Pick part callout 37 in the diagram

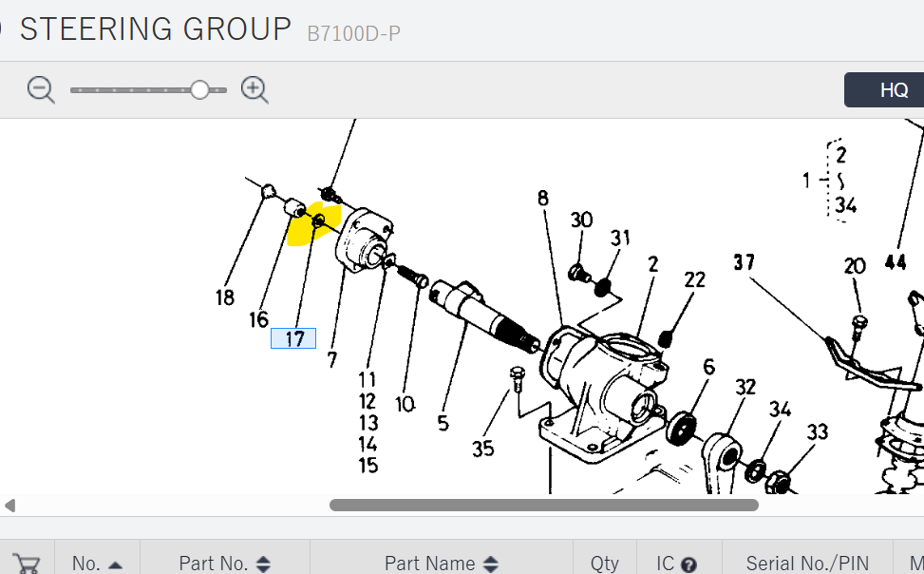tap(745, 261)
